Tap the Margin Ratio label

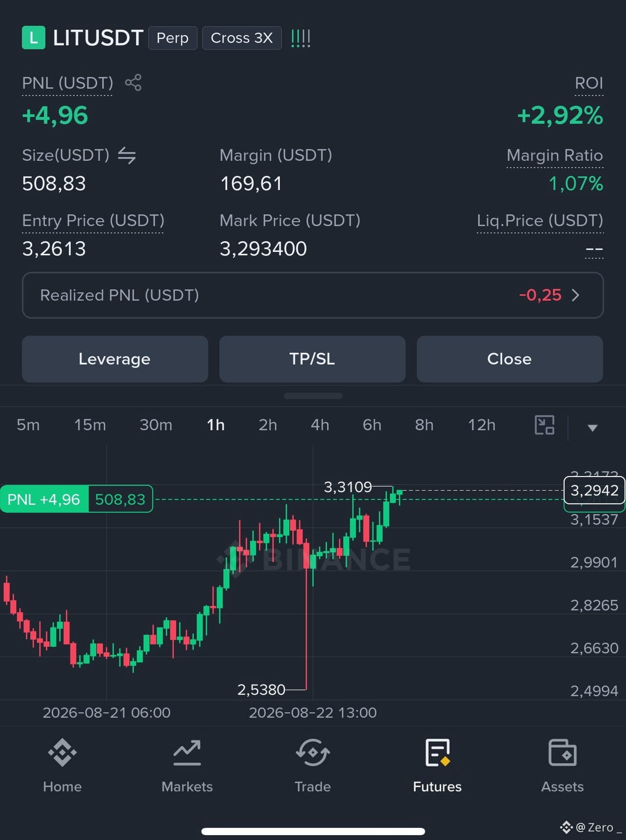click(x=555, y=155)
